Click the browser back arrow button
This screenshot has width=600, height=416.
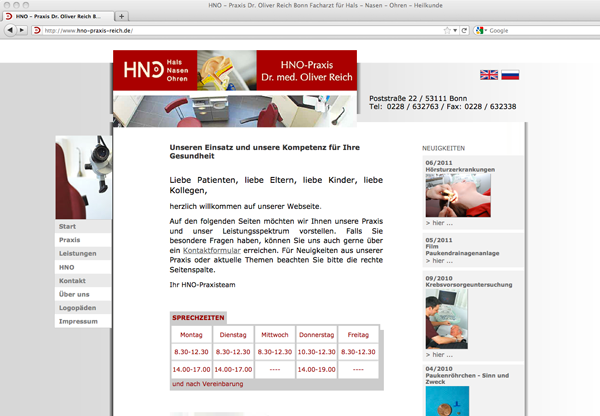tap(10, 31)
